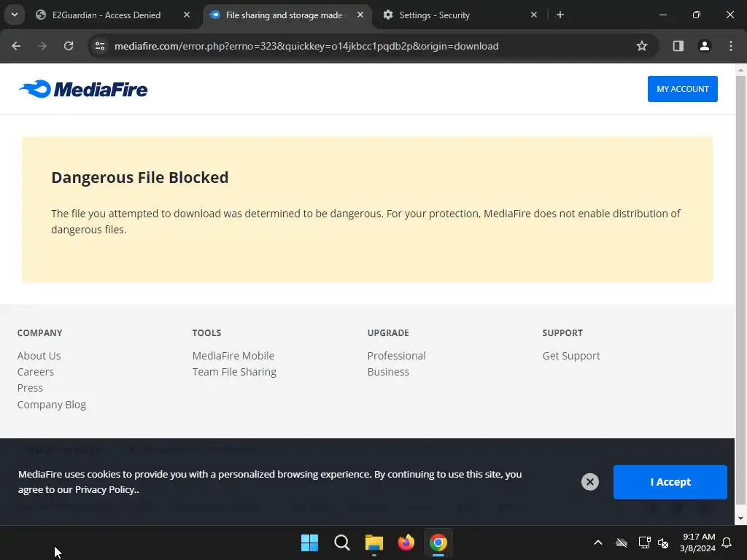Select the File sharing and storage MediaFire tab
Viewport: 747px width, 560px height.
click(287, 15)
